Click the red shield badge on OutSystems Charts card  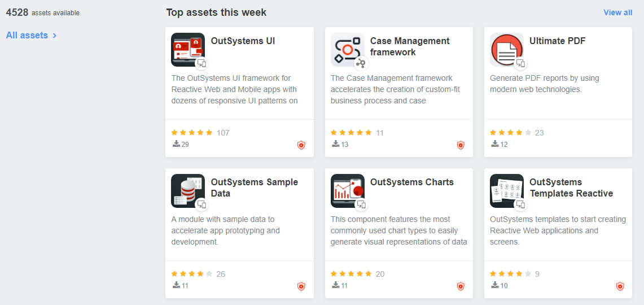pos(461,286)
